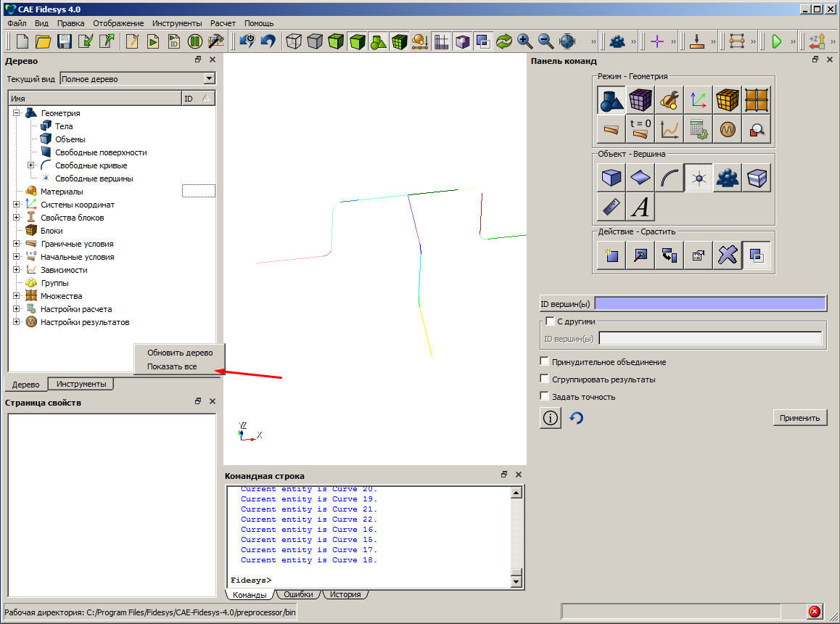Open the Отображение menu

click(x=118, y=23)
